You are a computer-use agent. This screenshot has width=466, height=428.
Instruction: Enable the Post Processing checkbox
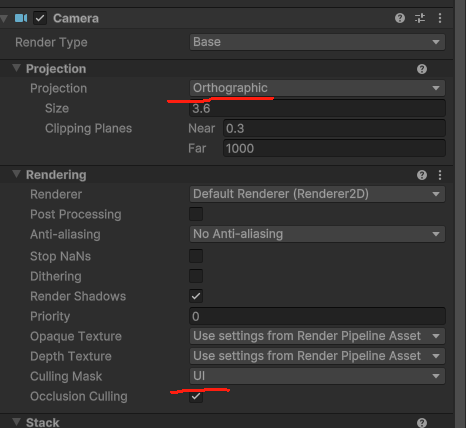(196, 214)
